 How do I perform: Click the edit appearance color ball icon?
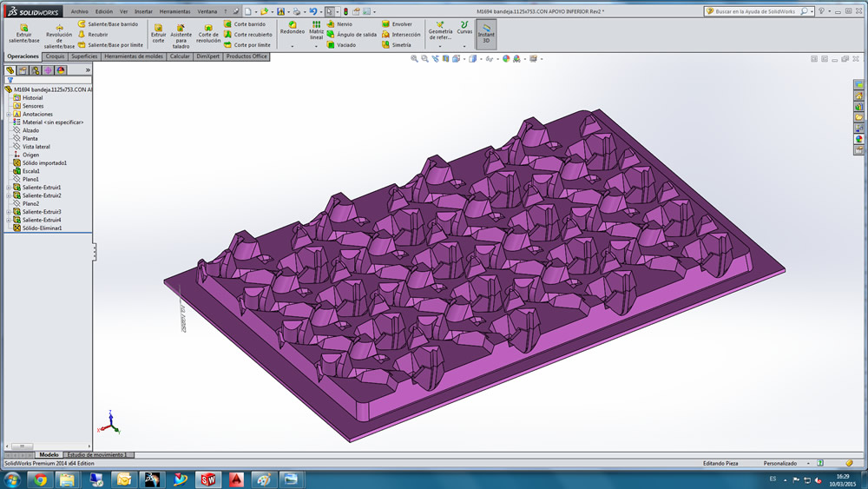point(505,59)
